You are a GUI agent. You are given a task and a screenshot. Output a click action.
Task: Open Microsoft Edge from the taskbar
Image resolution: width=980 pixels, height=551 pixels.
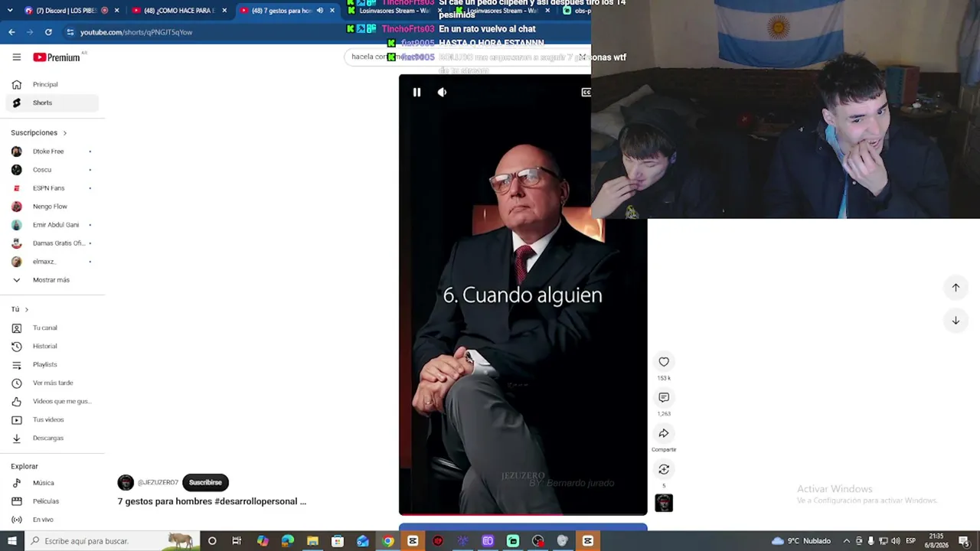[287, 541]
